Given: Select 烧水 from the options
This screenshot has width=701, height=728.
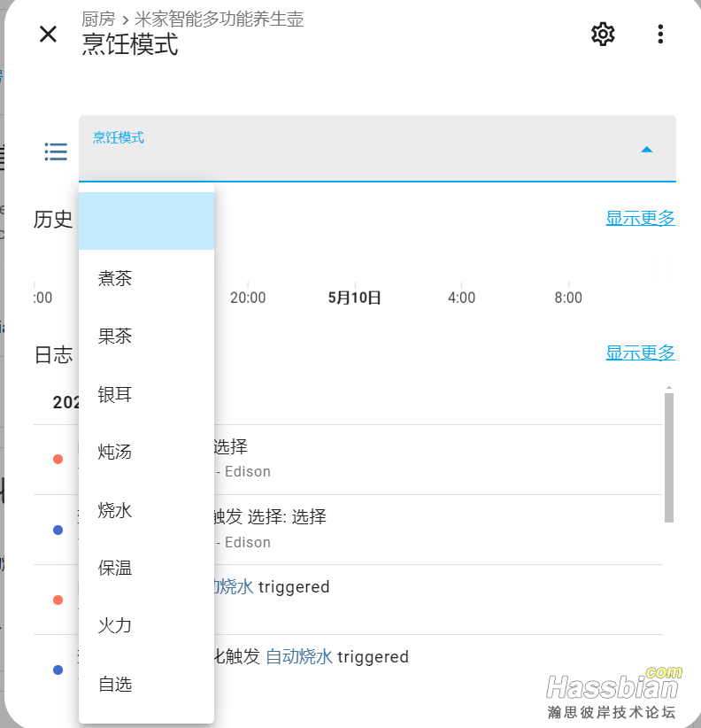Looking at the screenshot, I should pos(115,510).
